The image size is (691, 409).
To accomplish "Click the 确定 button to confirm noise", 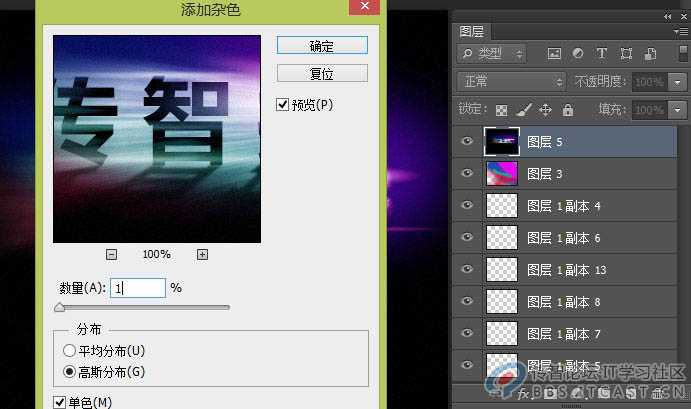I will coord(322,46).
